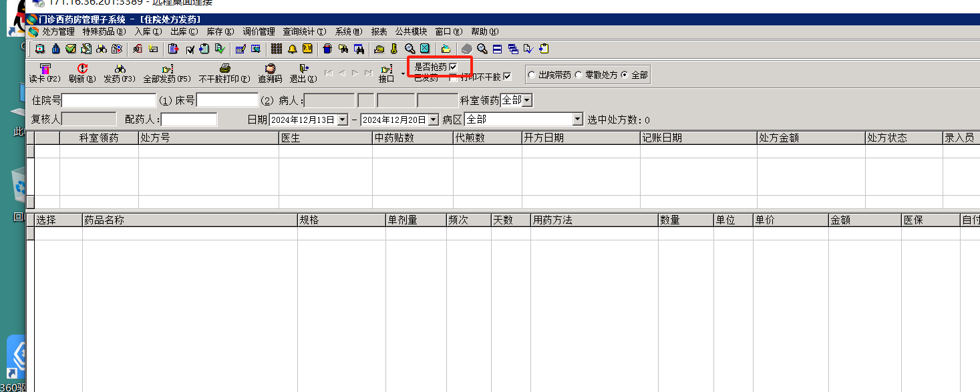Click the 医保 column header
The width and height of the screenshot is (980, 392).
(x=931, y=220)
